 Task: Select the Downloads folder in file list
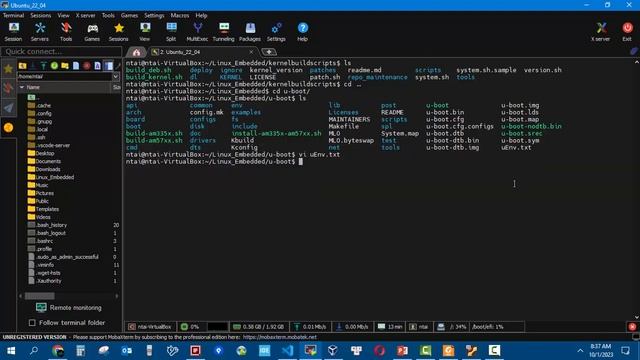[44, 169]
